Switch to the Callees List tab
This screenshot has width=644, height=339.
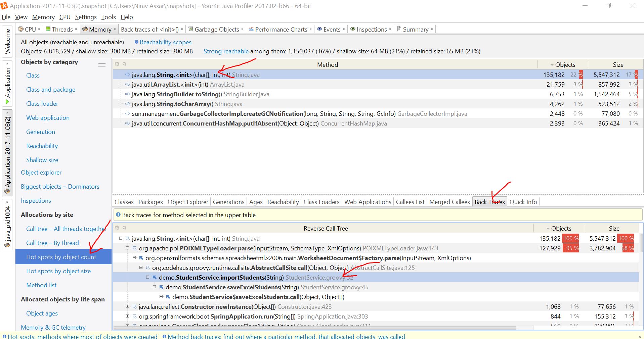click(410, 202)
